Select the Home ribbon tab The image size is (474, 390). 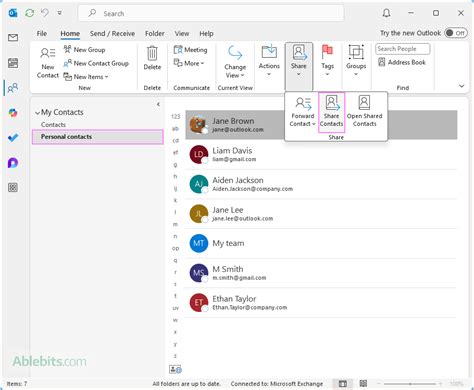point(70,34)
